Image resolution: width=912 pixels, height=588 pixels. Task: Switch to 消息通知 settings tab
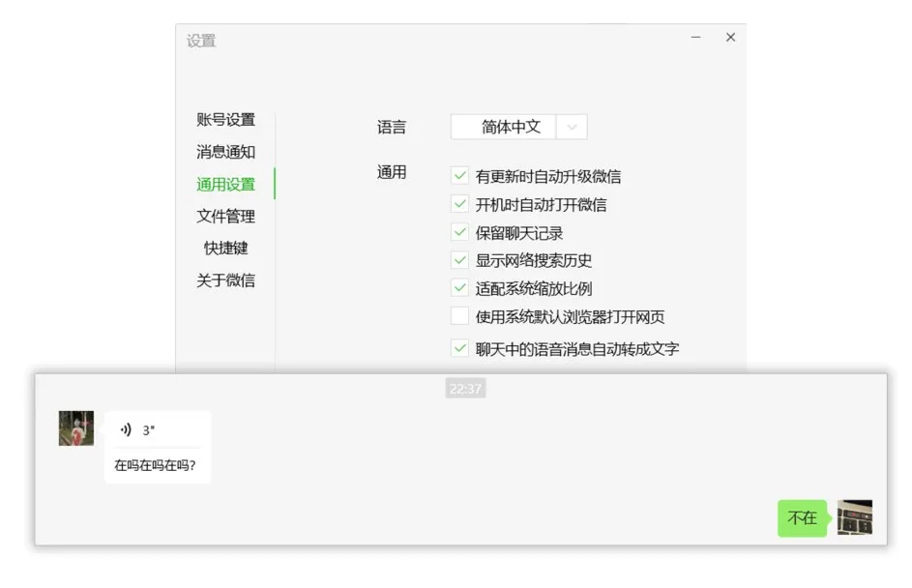click(225, 152)
